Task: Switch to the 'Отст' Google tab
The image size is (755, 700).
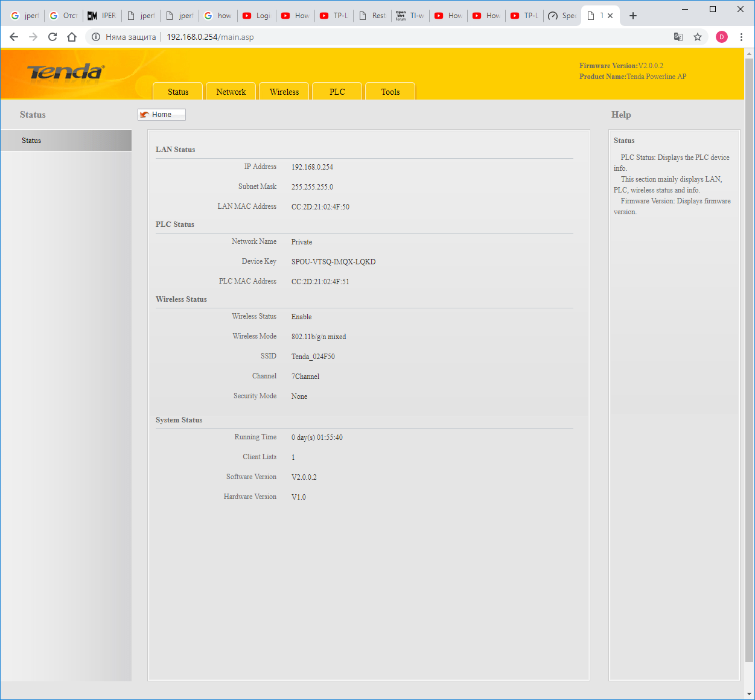Action: pos(63,16)
